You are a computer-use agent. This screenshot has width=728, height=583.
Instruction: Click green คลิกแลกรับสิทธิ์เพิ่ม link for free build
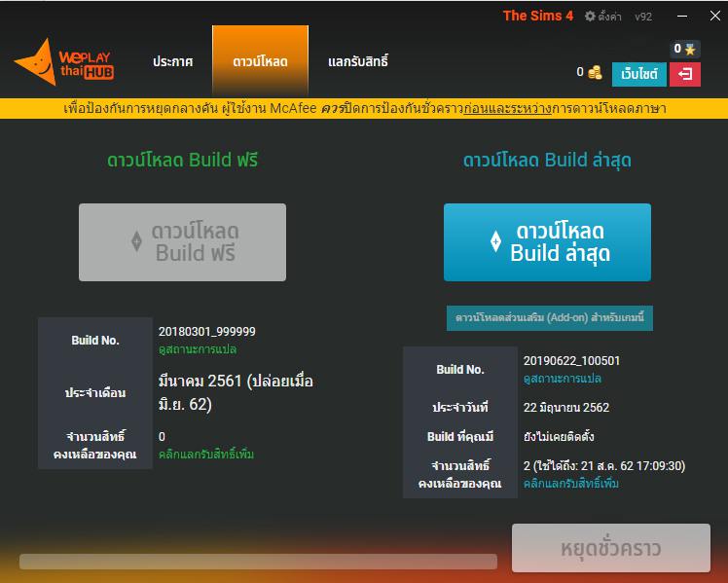(206, 454)
